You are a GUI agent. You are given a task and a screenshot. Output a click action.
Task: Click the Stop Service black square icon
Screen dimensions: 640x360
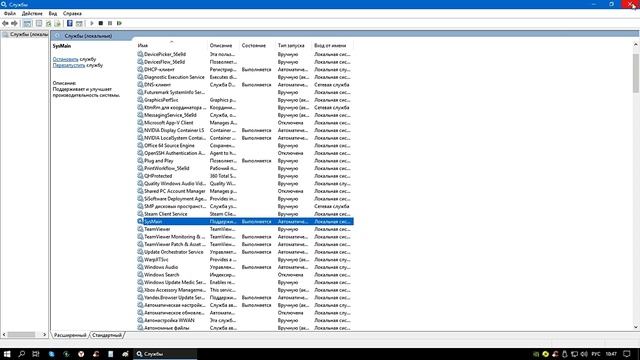[x=101, y=23]
